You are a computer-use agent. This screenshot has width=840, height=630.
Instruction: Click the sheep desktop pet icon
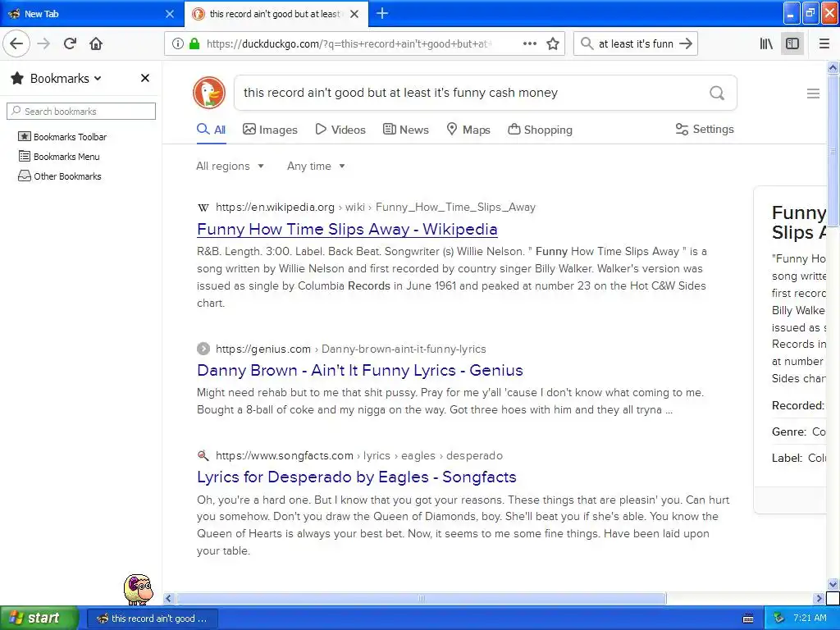click(x=139, y=589)
